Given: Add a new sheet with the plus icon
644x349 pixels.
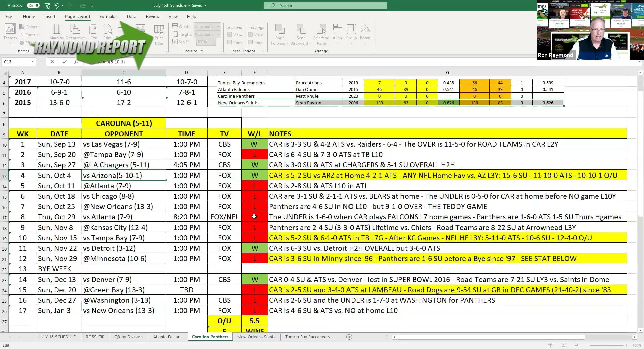Looking at the screenshot, I should coord(349,337).
